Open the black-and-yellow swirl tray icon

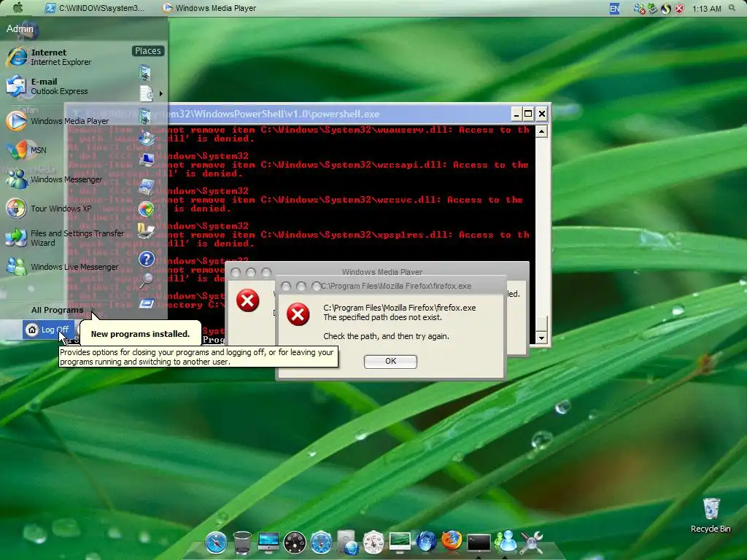point(665,9)
